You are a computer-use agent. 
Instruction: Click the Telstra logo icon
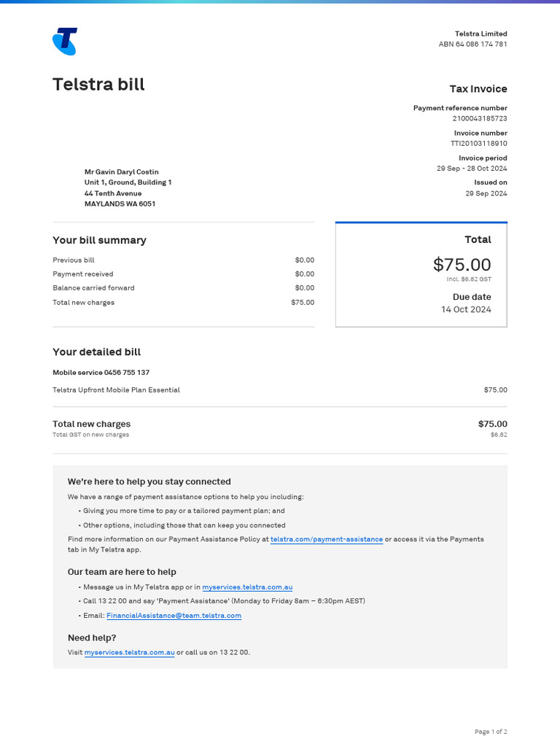point(65,42)
